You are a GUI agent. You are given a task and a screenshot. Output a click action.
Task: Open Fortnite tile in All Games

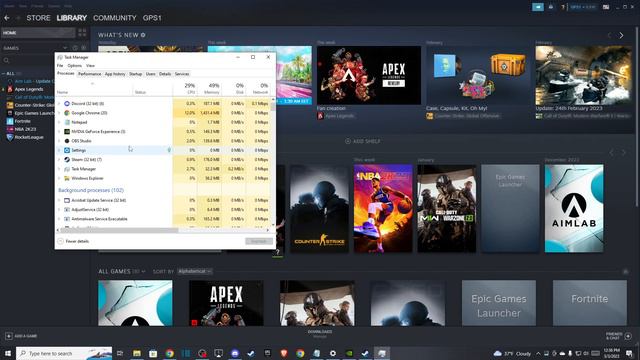click(590, 303)
